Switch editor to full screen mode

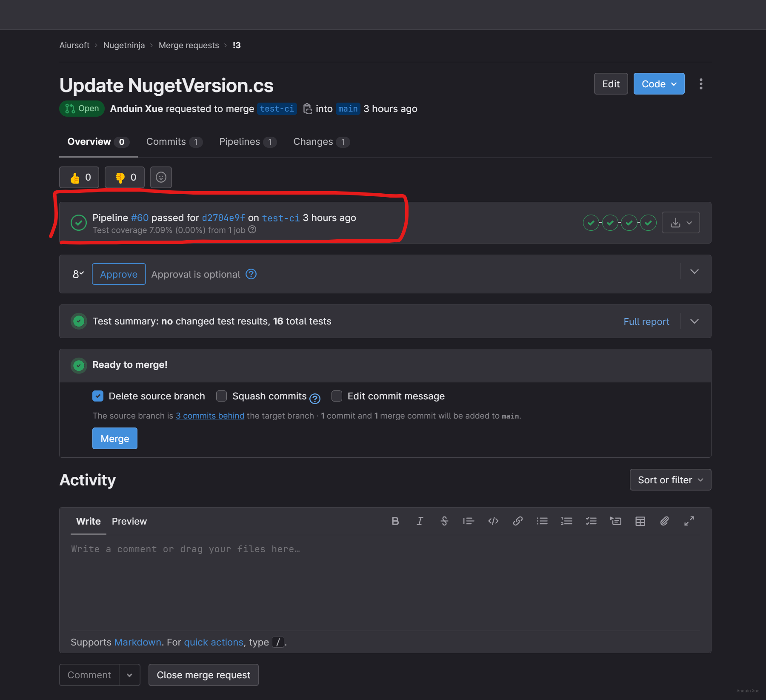pos(689,521)
